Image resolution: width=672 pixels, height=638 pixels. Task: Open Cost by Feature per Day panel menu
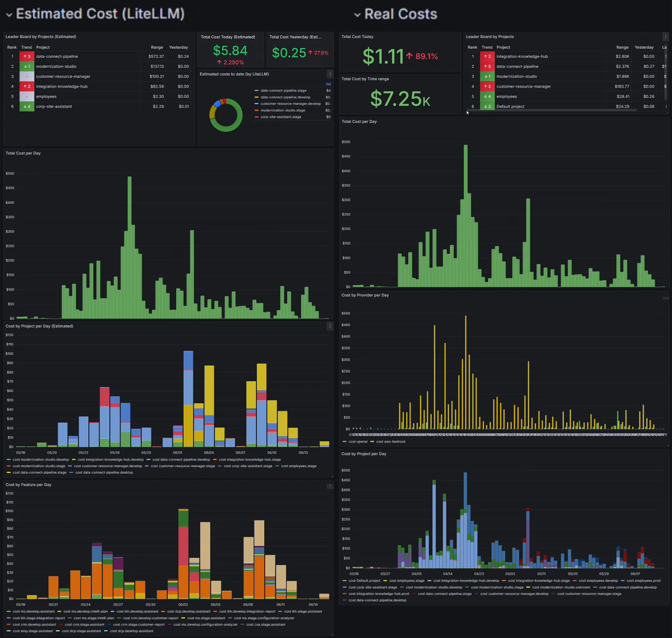[x=330, y=486]
